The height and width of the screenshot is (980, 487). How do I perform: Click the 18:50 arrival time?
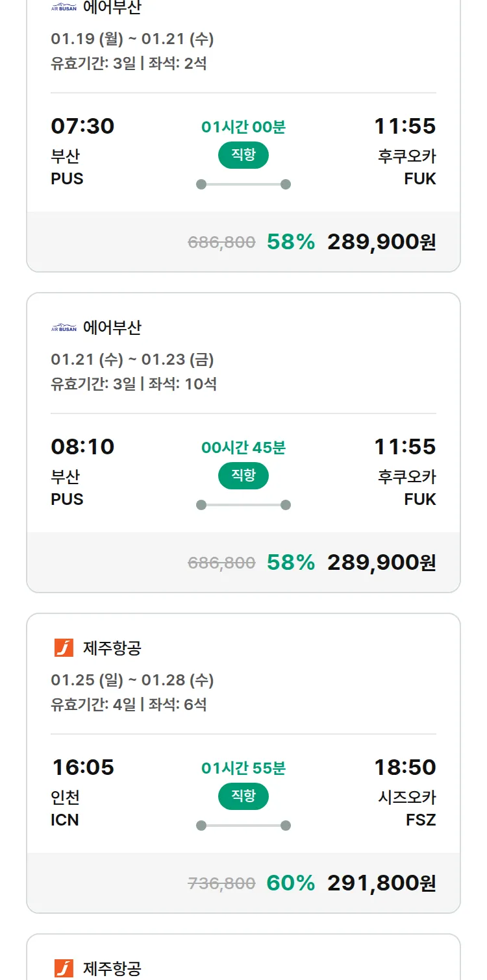point(405,767)
